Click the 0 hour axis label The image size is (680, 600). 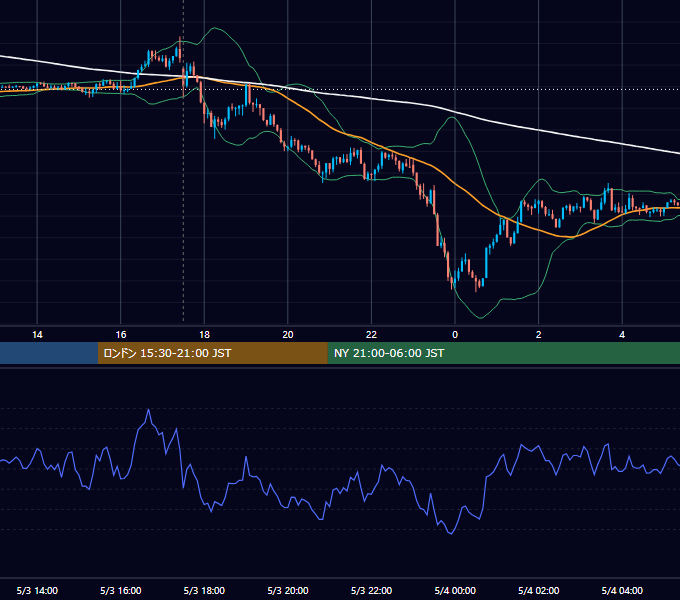click(455, 335)
